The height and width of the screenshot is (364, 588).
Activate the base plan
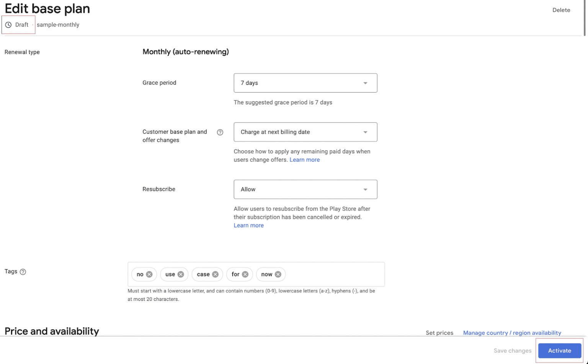tap(559, 350)
